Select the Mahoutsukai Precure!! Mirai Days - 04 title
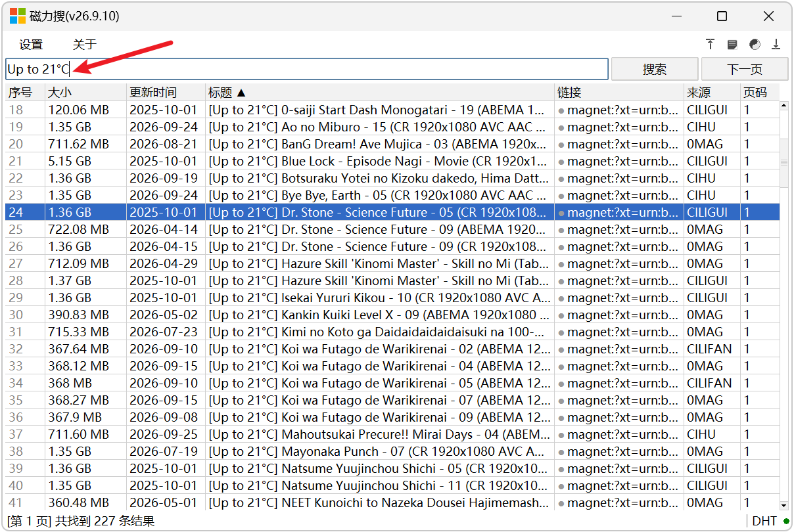Viewport: 794px width, 532px height. tap(379, 434)
